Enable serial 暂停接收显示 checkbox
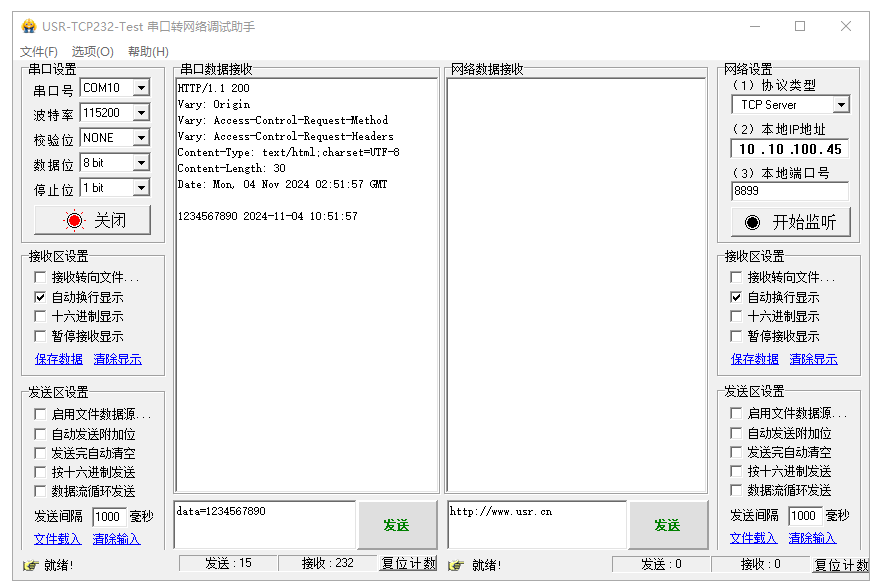Viewport: 878px width, 588px height. [x=40, y=336]
